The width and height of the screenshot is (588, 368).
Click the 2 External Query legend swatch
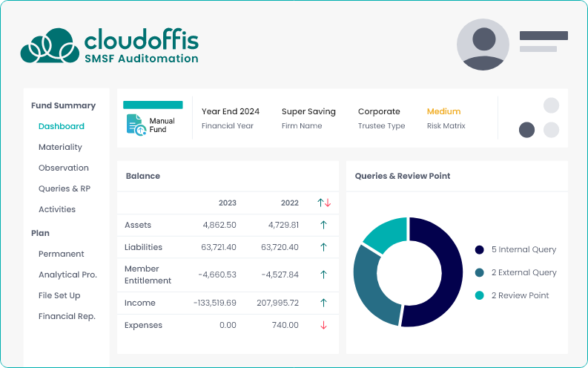[480, 272]
